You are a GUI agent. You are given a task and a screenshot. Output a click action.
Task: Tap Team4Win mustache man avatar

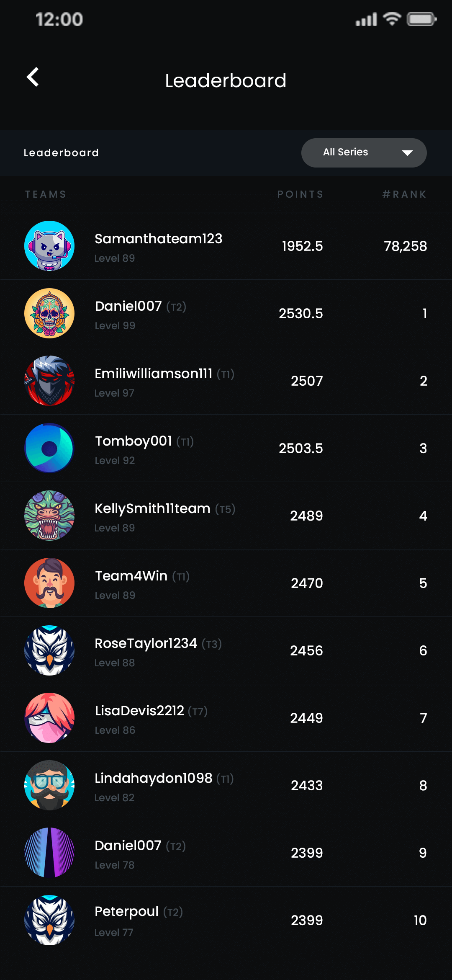[x=49, y=583]
